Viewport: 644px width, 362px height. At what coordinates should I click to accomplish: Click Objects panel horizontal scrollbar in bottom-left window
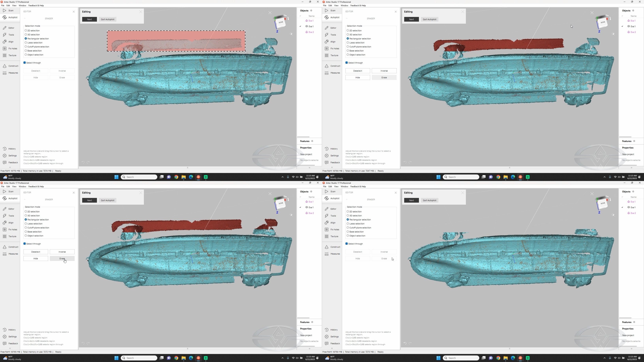pyautogui.click(x=303, y=318)
